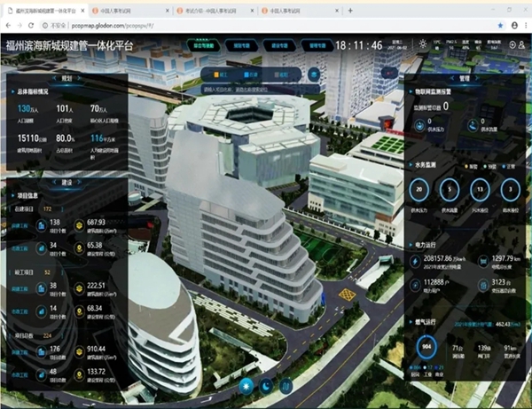The image size is (532, 409).
Task: Click the 供水压力 alarm icon under 物联网监测报警
Action: pos(419,126)
